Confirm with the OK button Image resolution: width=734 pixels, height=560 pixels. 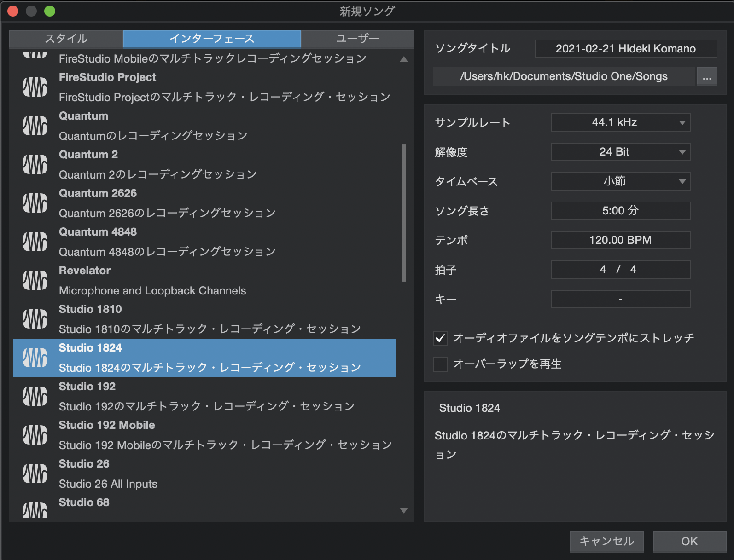pos(689,542)
